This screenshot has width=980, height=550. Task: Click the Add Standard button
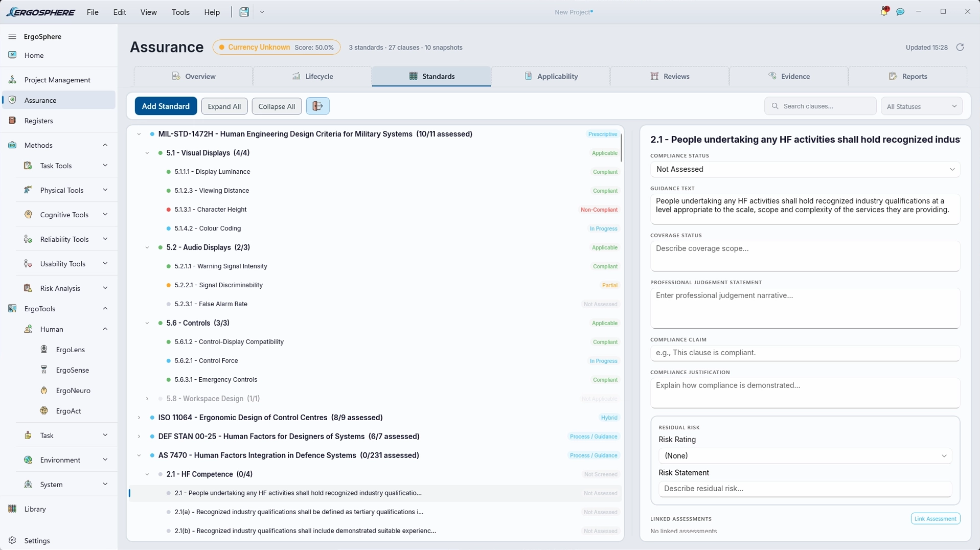pyautogui.click(x=166, y=106)
